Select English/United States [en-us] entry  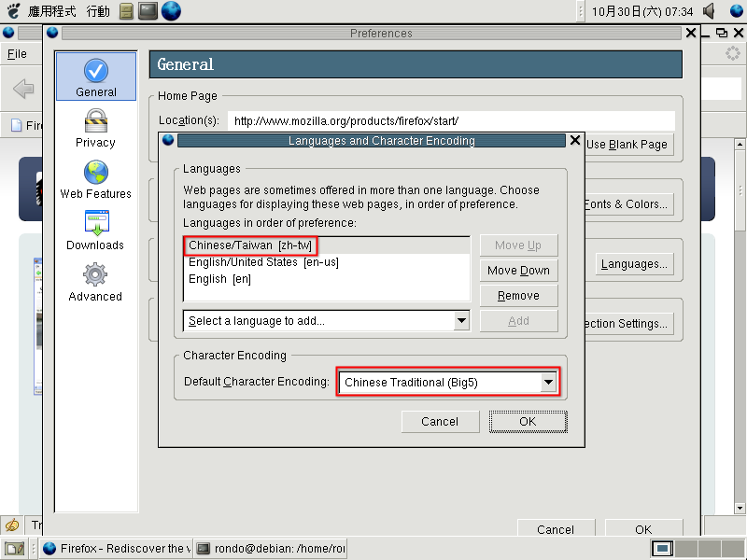click(263, 262)
